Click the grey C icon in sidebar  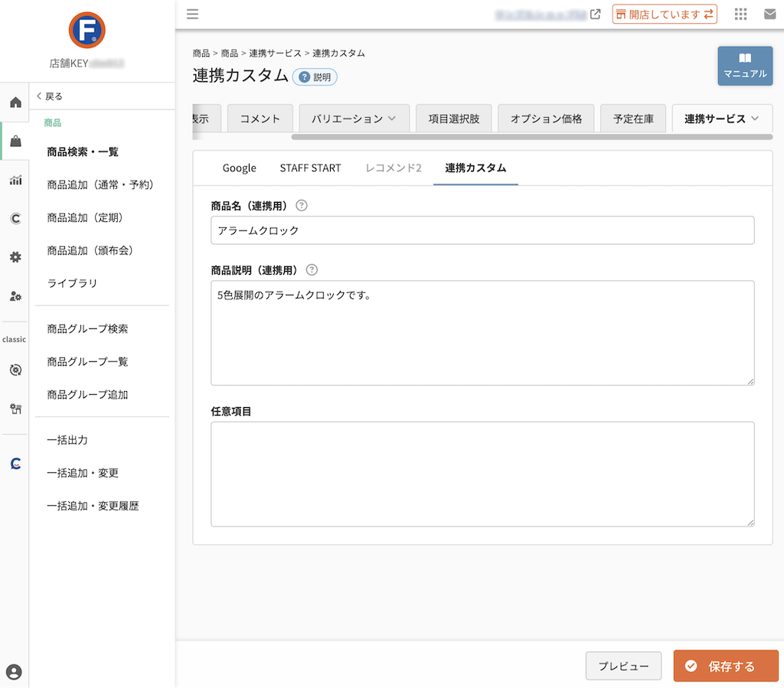[x=15, y=218]
